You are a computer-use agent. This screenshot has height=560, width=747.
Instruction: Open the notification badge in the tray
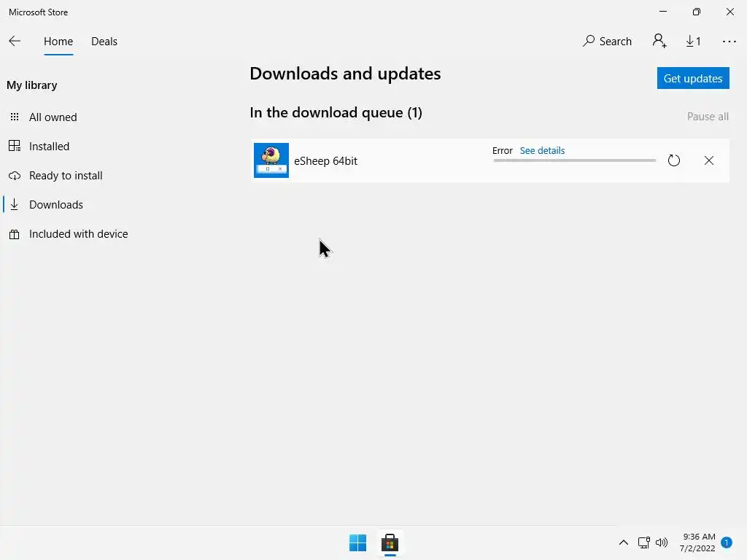727,542
